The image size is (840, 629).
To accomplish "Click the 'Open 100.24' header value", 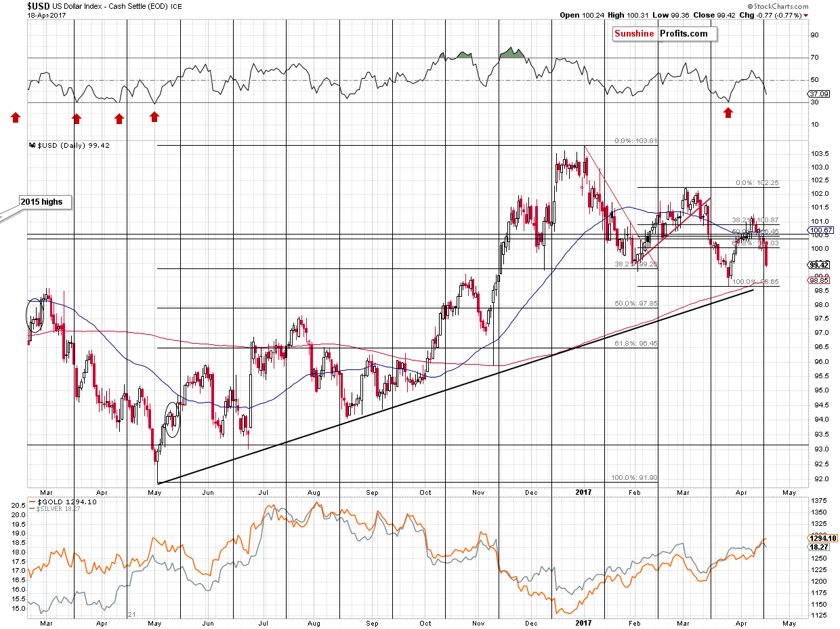I will [x=581, y=15].
